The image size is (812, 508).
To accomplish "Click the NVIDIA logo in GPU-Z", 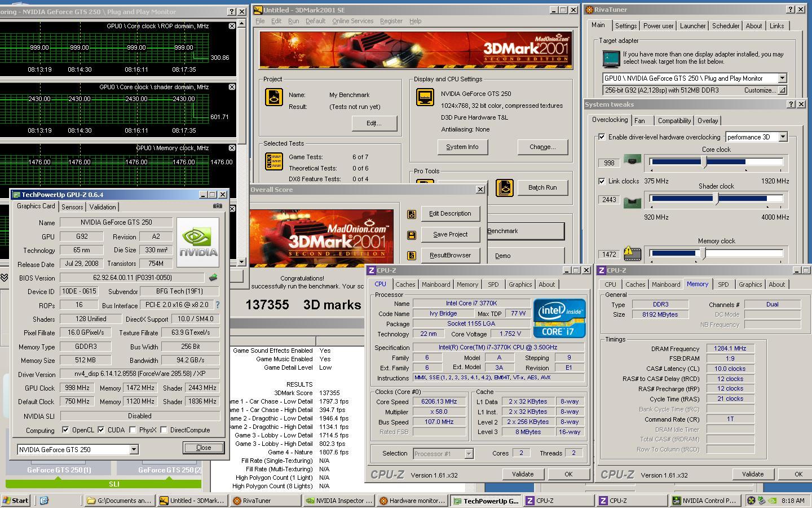I will coord(198,243).
